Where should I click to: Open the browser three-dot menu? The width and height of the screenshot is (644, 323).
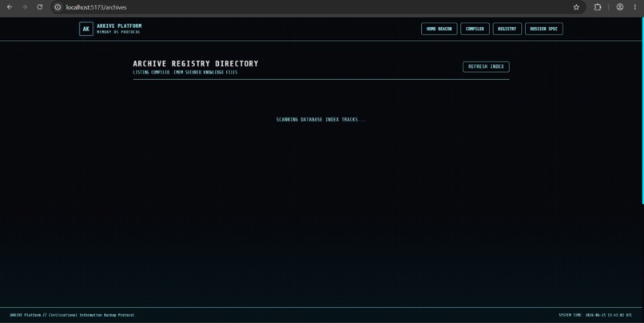pyautogui.click(x=635, y=7)
